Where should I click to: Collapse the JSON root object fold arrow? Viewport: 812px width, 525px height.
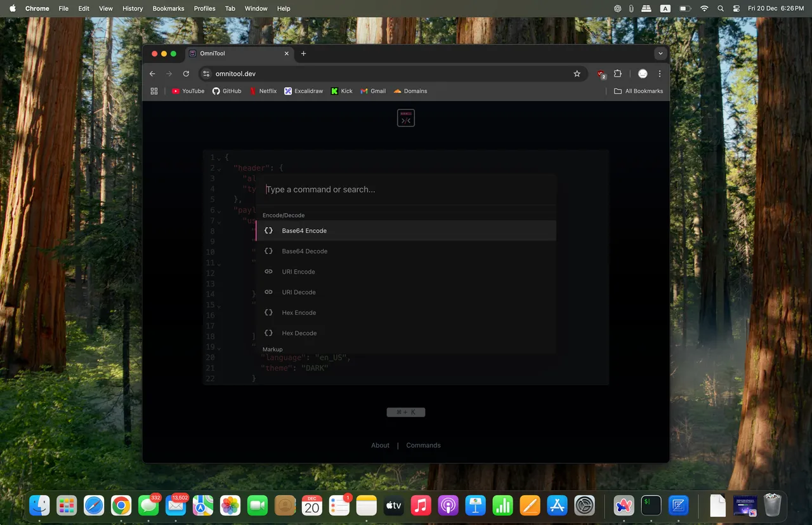click(x=219, y=158)
